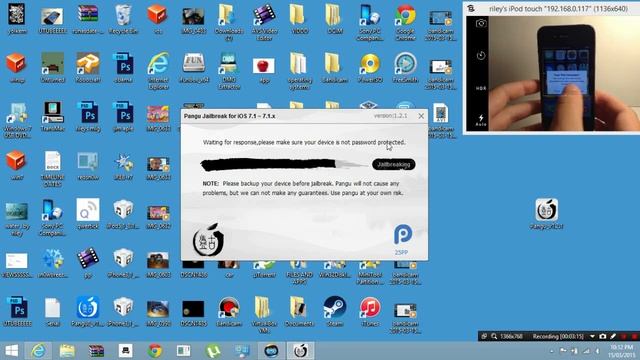Image resolution: width=640 pixels, height=360 pixels.
Task: Open the Internet Explorer desktop shortcut
Action: [x=158, y=70]
